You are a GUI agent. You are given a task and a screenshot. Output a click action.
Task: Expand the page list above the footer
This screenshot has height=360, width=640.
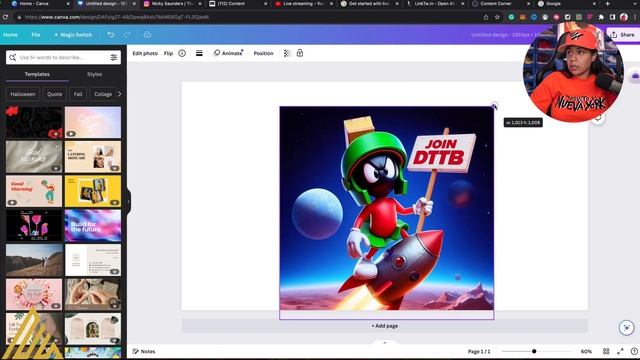(384, 342)
